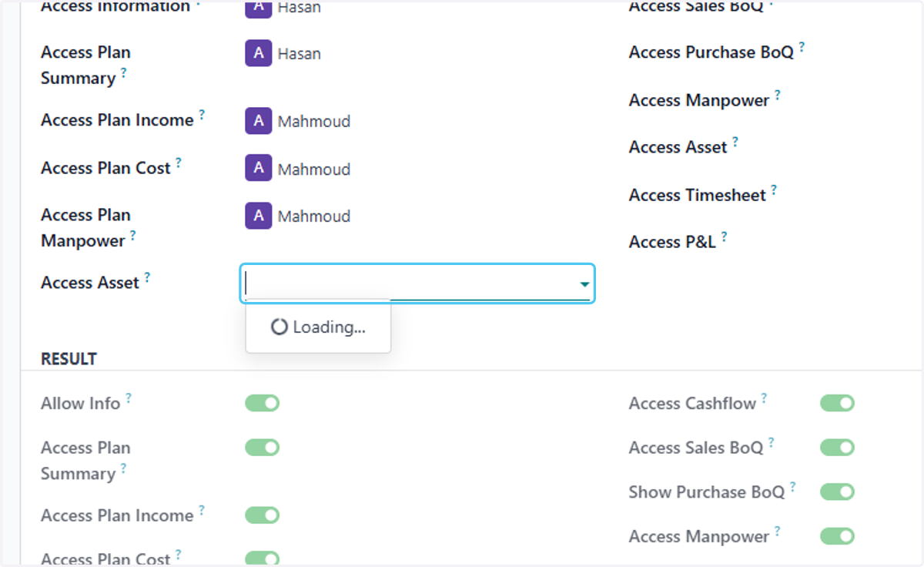The width and height of the screenshot is (924, 567).
Task: Open help icon next to Access P&L
Action: pyautogui.click(x=724, y=237)
